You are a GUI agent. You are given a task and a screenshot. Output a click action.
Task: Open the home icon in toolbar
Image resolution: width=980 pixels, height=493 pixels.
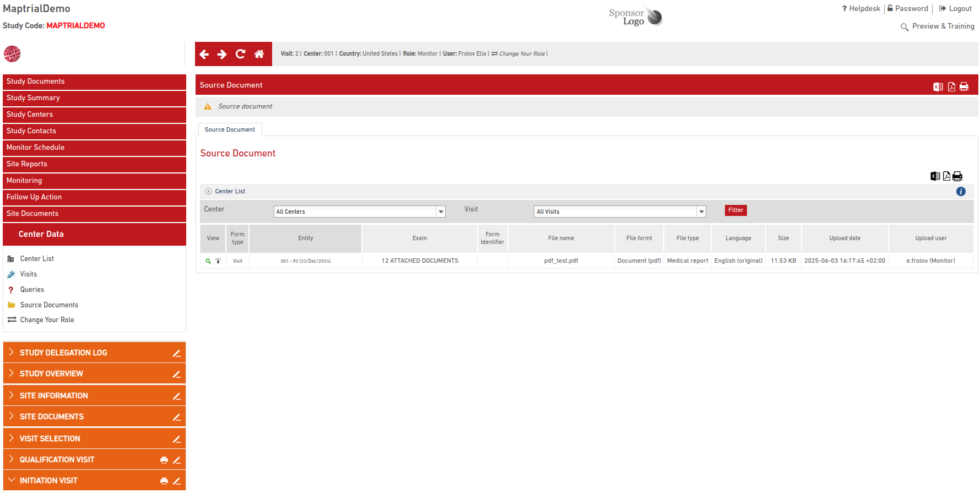pyautogui.click(x=259, y=54)
